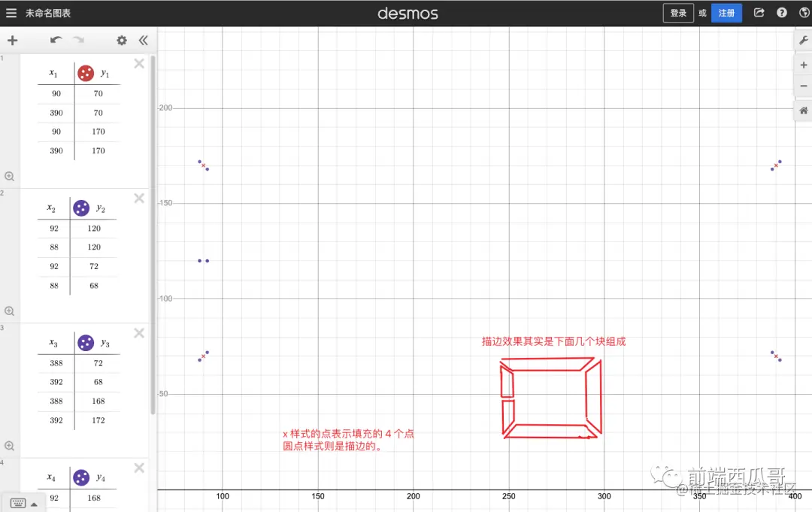The height and width of the screenshot is (512, 812).
Task: Edit cell 390 in first row pair with 70
Action: [x=56, y=113]
